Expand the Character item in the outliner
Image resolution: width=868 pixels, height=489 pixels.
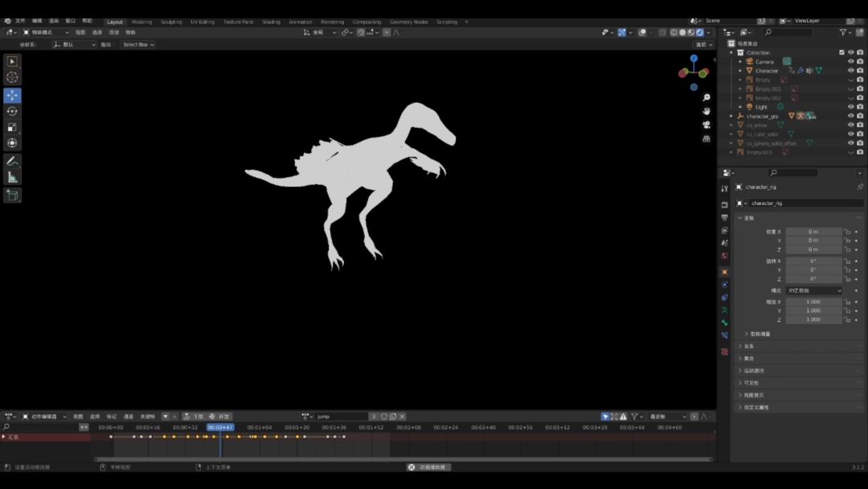click(741, 71)
